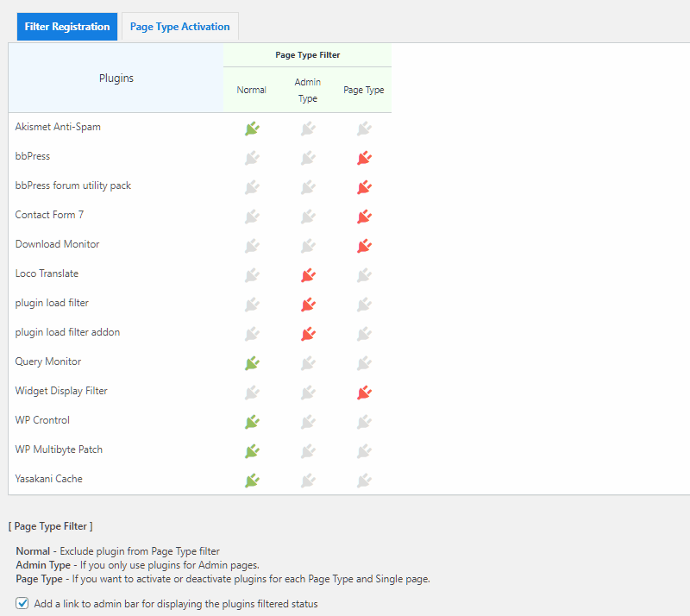Screen dimensions: 690x616
Task: Set WP Multibyte Patch Admin Type icon
Action: coord(308,451)
